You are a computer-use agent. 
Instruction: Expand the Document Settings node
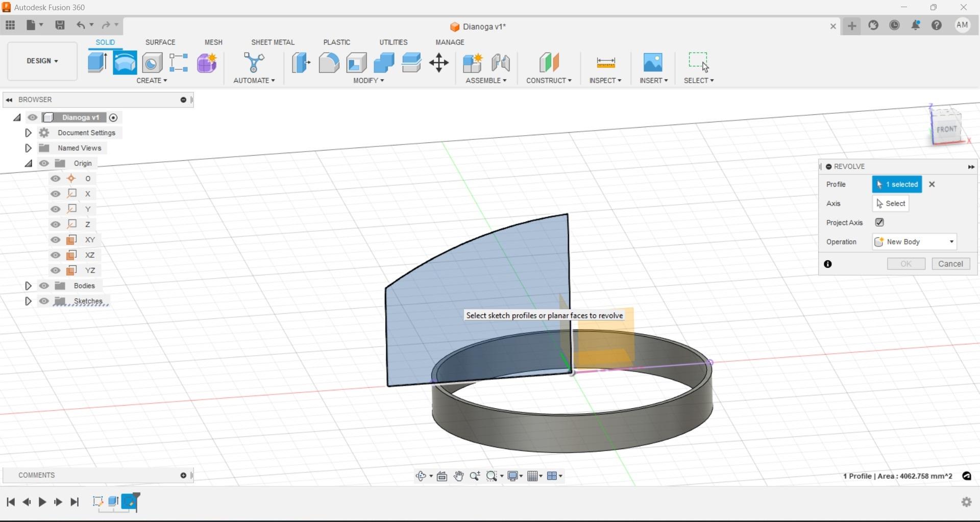(x=28, y=133)
